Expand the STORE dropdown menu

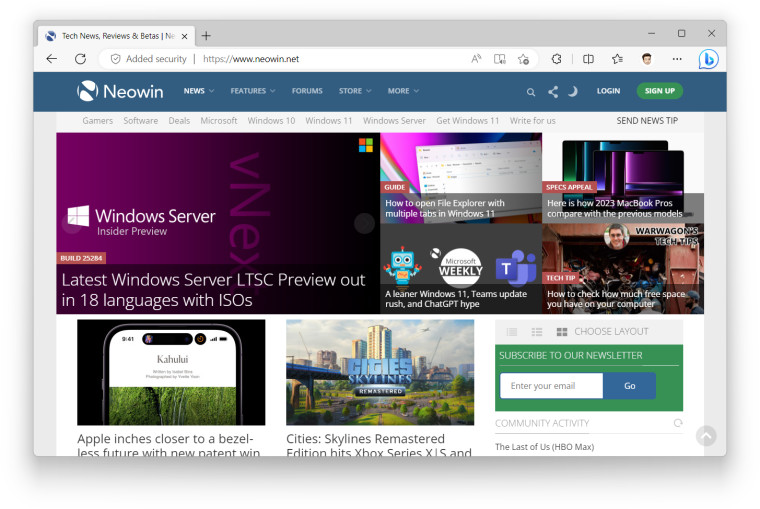pyautogui.click(x=355, y=91)
